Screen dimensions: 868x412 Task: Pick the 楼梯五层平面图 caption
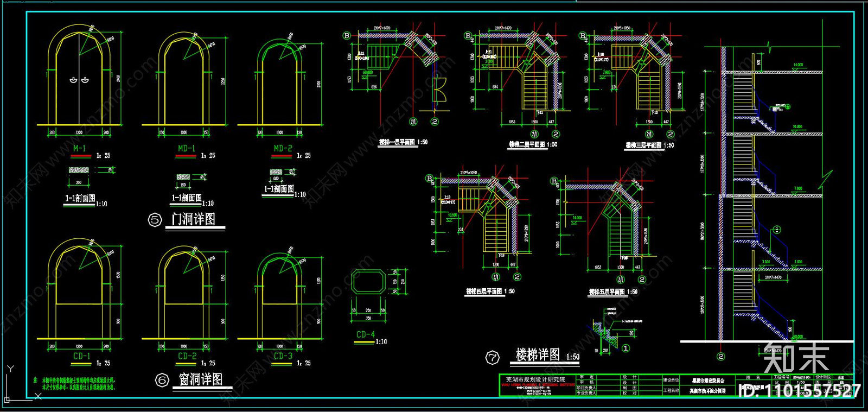607,292
